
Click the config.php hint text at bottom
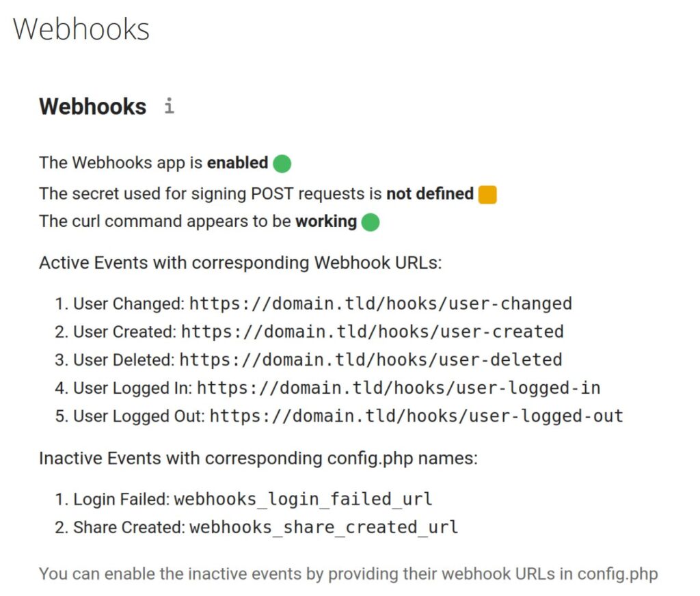(x=348, y=574)
